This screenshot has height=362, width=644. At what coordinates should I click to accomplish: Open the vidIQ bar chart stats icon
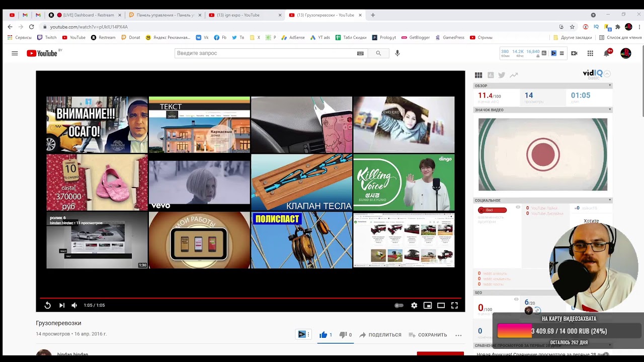(491, 75)
